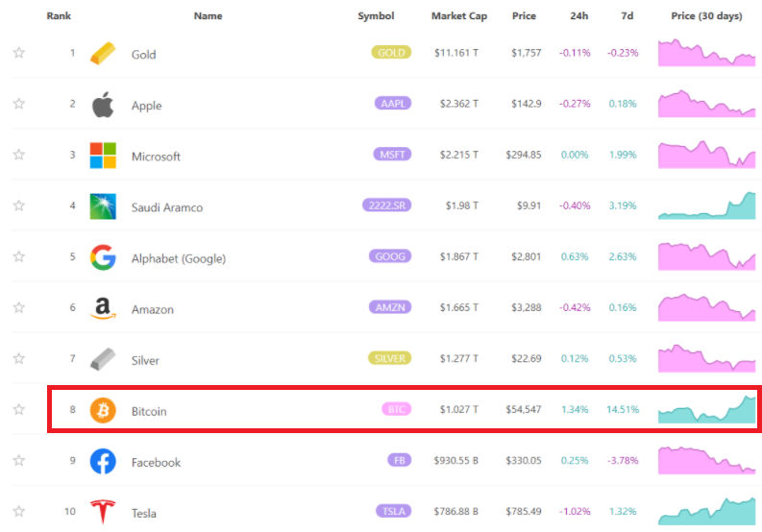The height and width of the screenshot is (532, 762).
Task: Open the Amazon company link
Action: coord(153,309)
